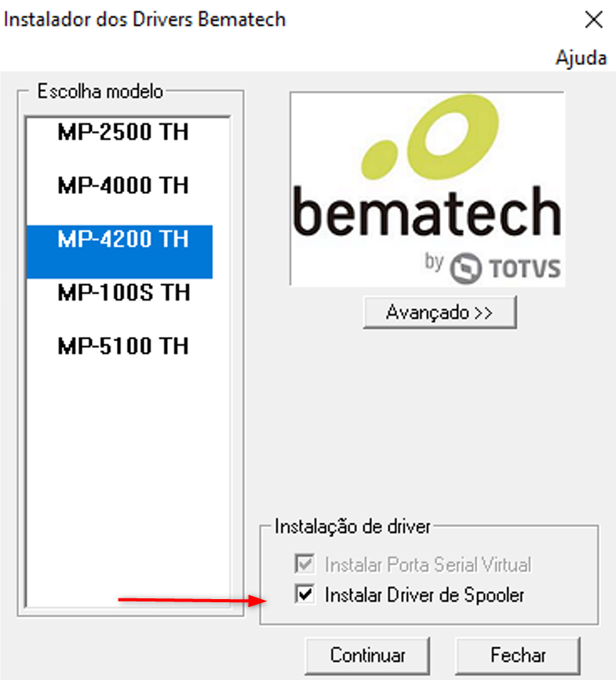The image size is (616, 680).
Task: Click the Instalação de driver group label
Action: pyautogui.click(x=352, y=526)
